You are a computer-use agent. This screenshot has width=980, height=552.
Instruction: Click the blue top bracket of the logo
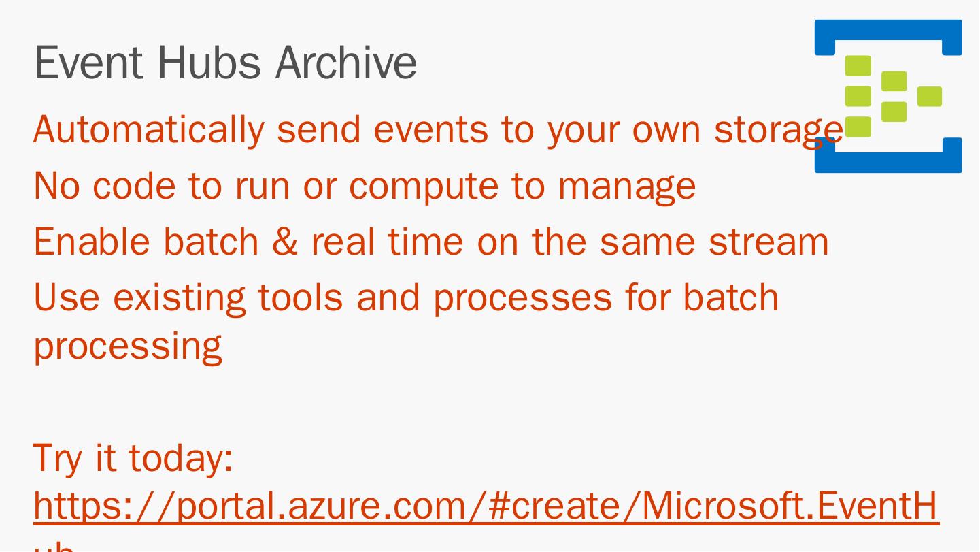tap(888, 29)
